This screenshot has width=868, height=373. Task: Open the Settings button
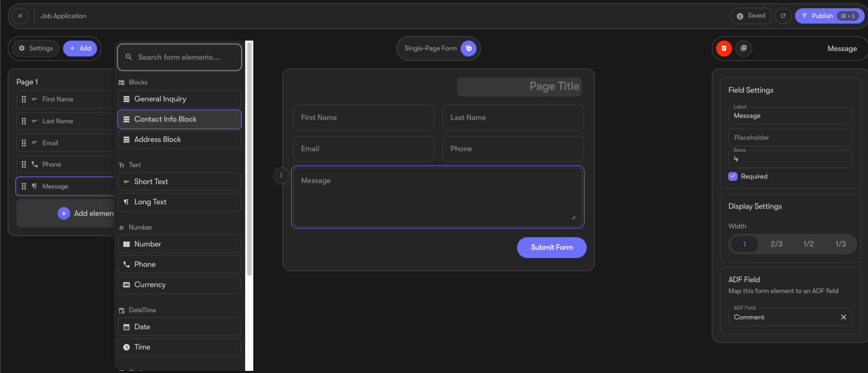click(36, 48)
